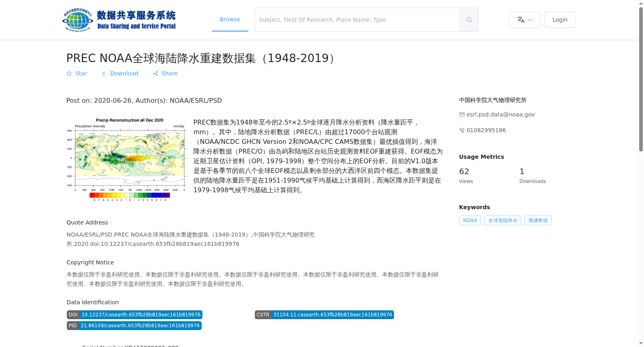Click the Login button
The width and height of the screenshot is (644, 347).
pos(560,20)
